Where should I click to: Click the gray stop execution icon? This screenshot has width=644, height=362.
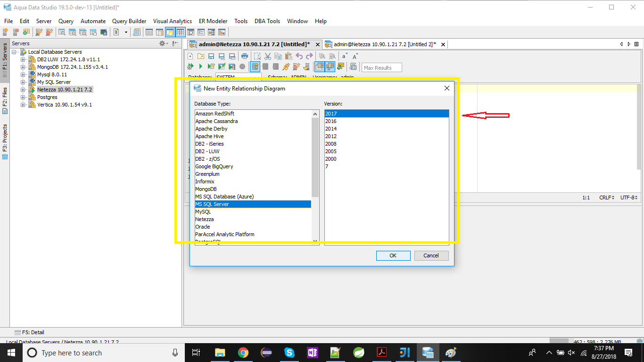pyautogui.click(x=242, y=66)
